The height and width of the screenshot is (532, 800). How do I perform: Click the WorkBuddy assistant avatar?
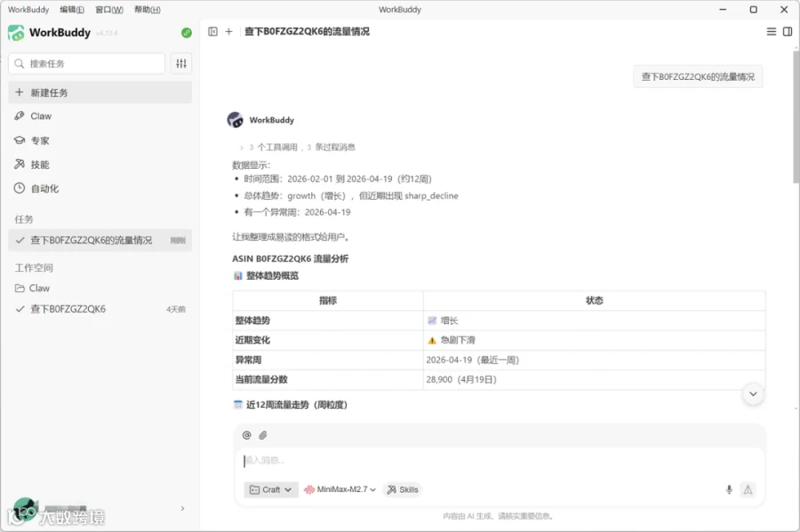pyautogui.click(x=236, y=120)
